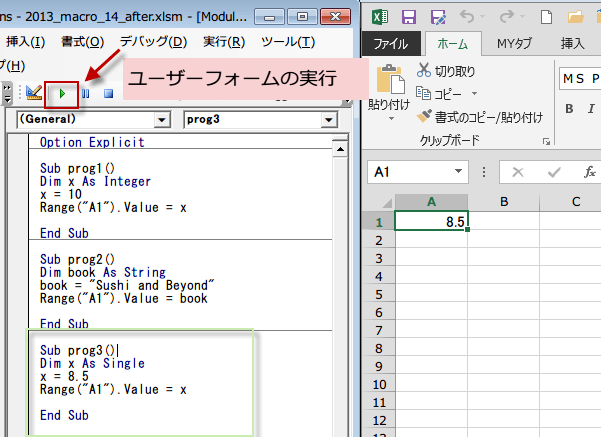Switch to the MYタブ ribbon tab
Image resolution: width=601 pixels, height=437 pixels.
click(514, 43)
